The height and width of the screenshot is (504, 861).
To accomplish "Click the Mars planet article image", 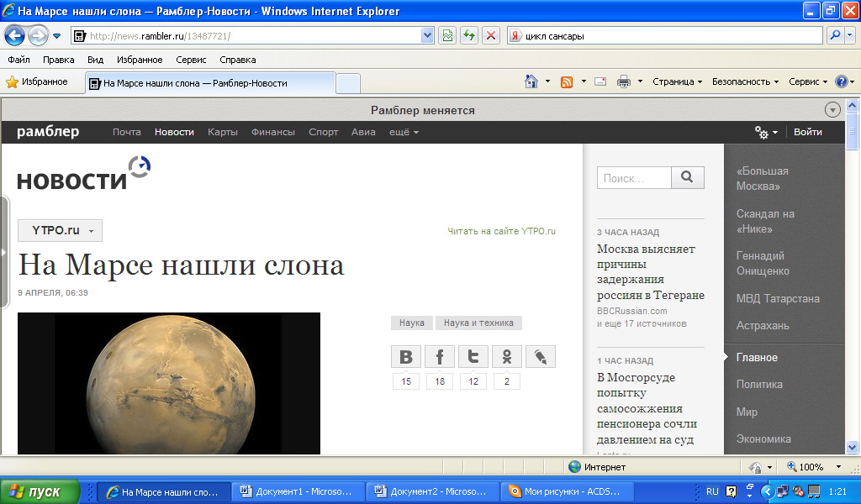I will [169, 383].
